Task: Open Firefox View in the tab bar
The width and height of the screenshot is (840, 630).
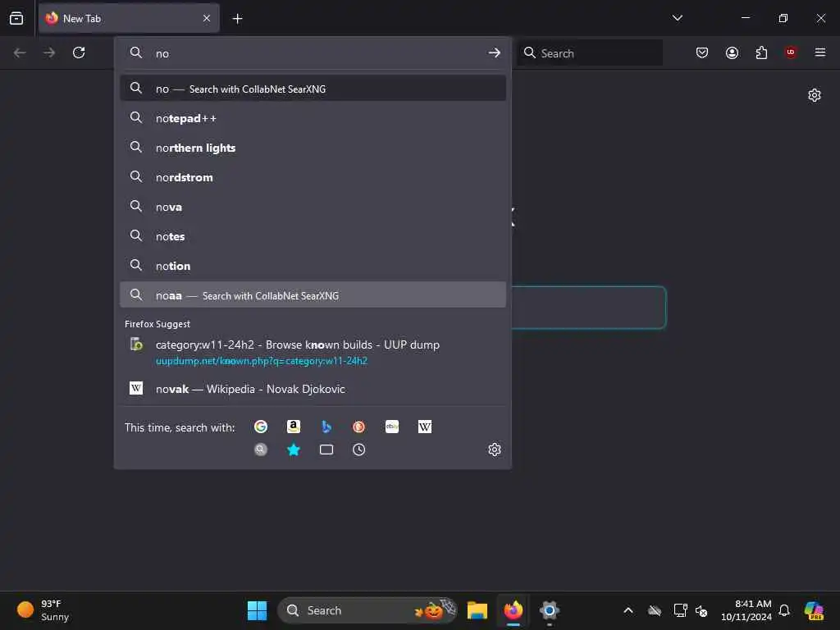Action: [16, 18]
